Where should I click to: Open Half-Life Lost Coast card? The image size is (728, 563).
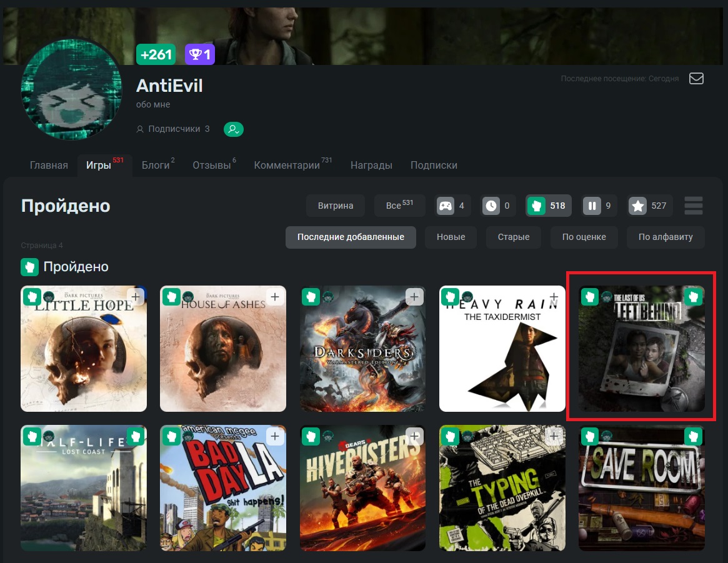[84, 488]
